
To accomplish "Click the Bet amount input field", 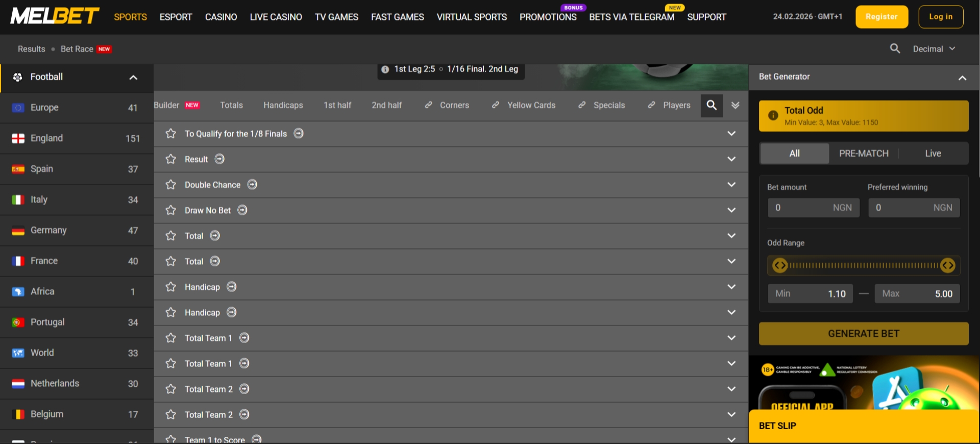I will (x=814, y=208).
